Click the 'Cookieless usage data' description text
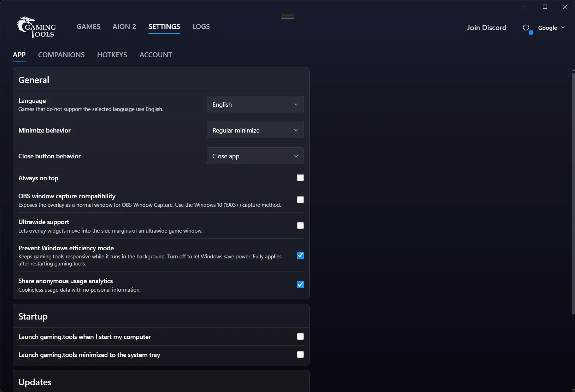575x392 pixels. coord(80,290)
